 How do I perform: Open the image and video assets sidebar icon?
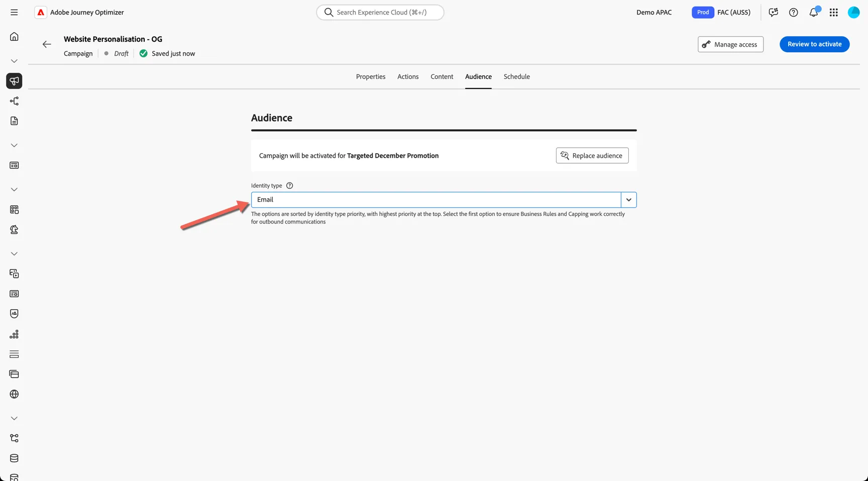(x=14, y=274)
